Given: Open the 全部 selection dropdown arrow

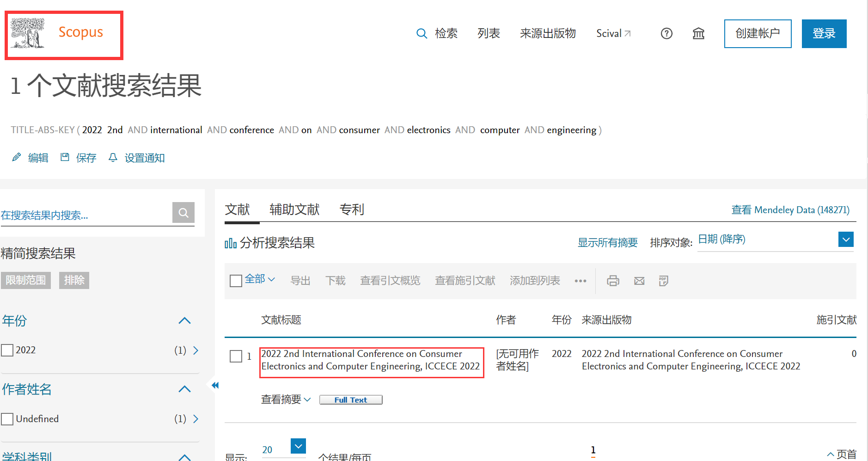Looking at the screenshot, I should 271,279.
